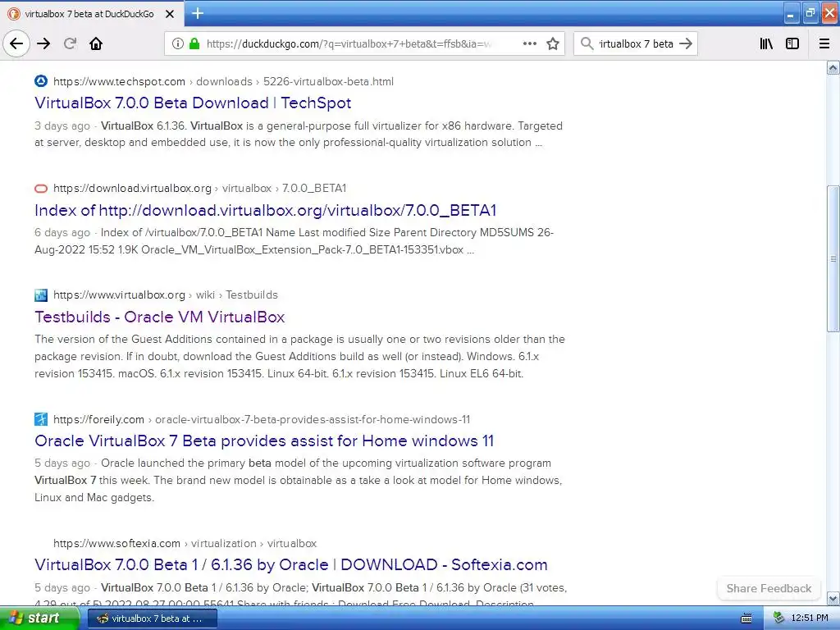Click the green secure connection padlock

point(194,43)
